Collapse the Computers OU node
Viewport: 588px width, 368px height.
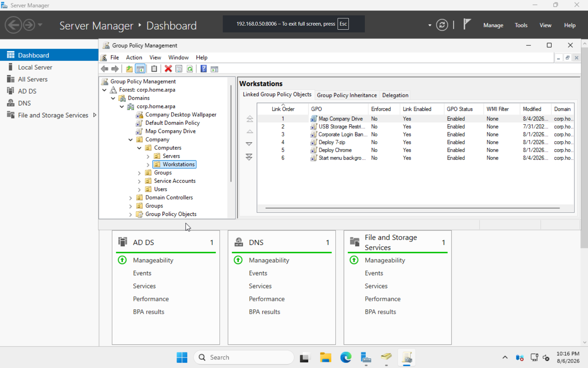139,148
